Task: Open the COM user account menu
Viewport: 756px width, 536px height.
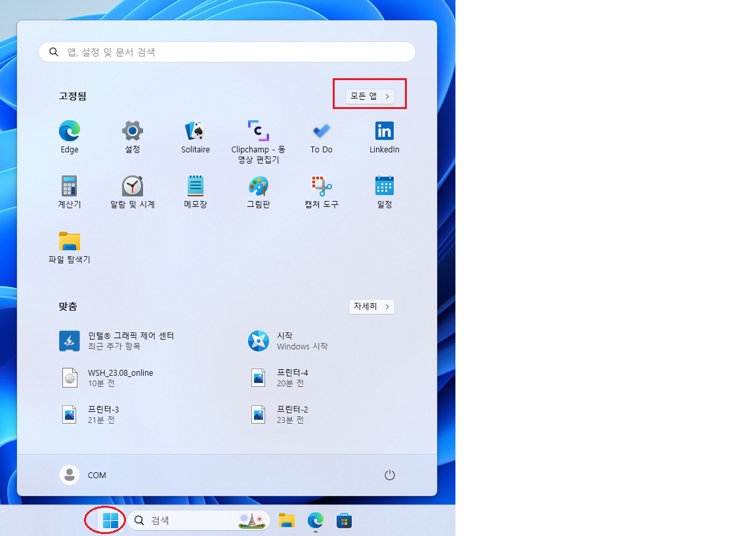Action: (x=83, y=475)
